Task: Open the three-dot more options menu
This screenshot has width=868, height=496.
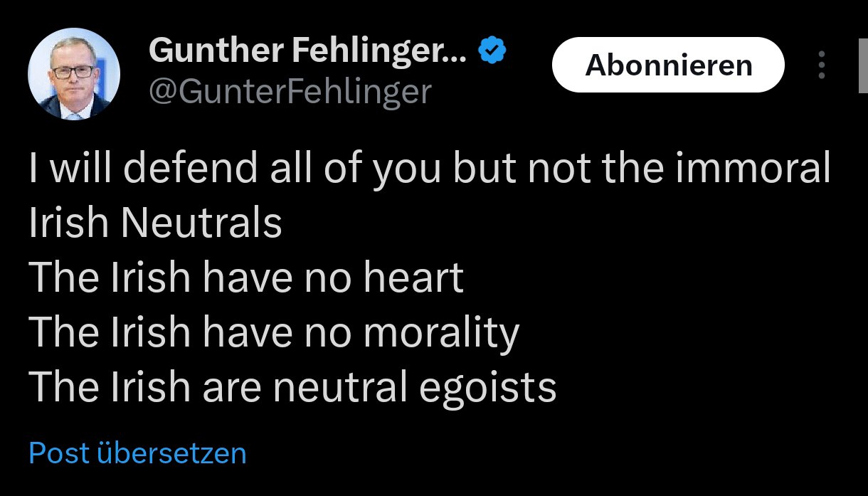Action: (822, 65)
